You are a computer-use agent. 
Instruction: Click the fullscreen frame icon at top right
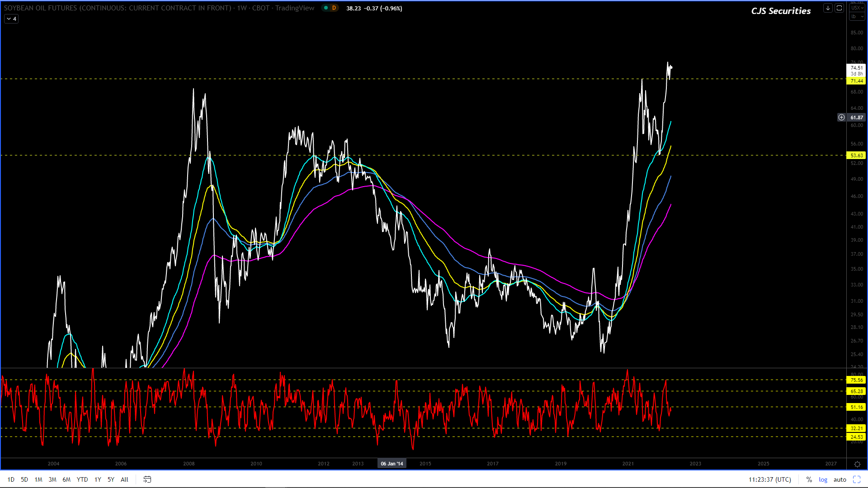839,8
